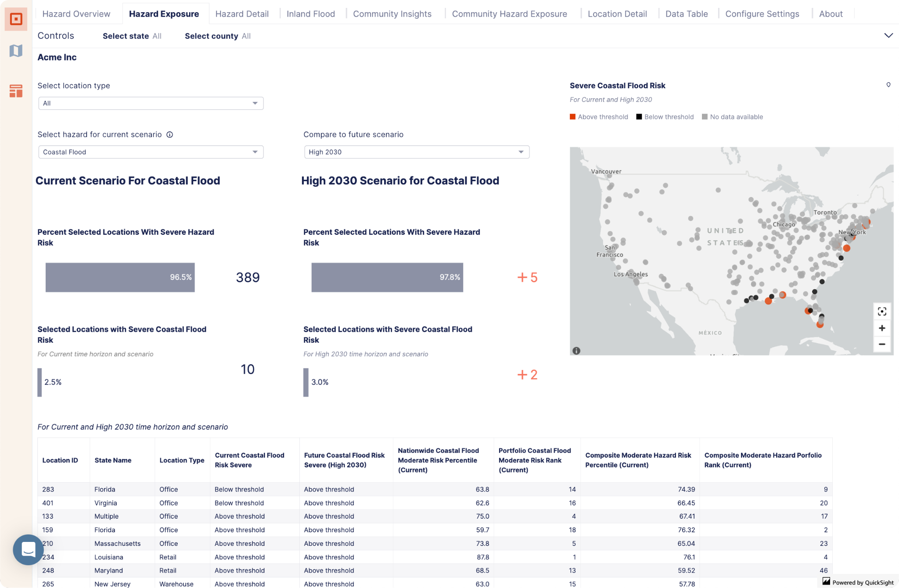Switch to the Data Table tab
Screen dimensions: 899x588
pos(686,14)
